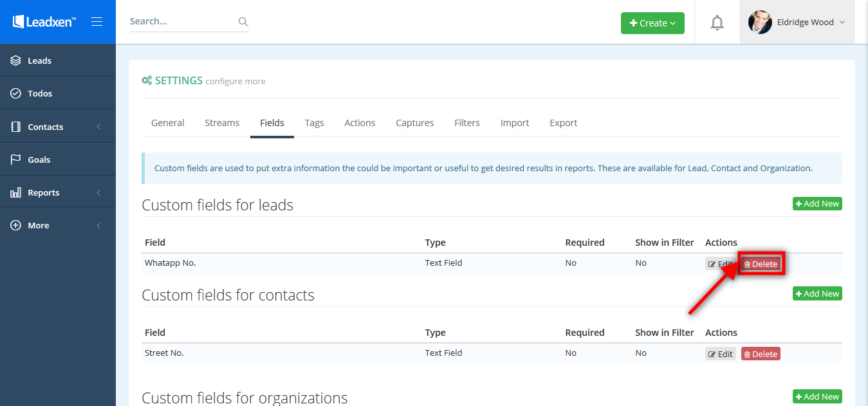This screenshot has width=868, height=406.
Task: Click Eldridge Wood's profile avatar
Action: pyautogui.click(x=760, y=22)
